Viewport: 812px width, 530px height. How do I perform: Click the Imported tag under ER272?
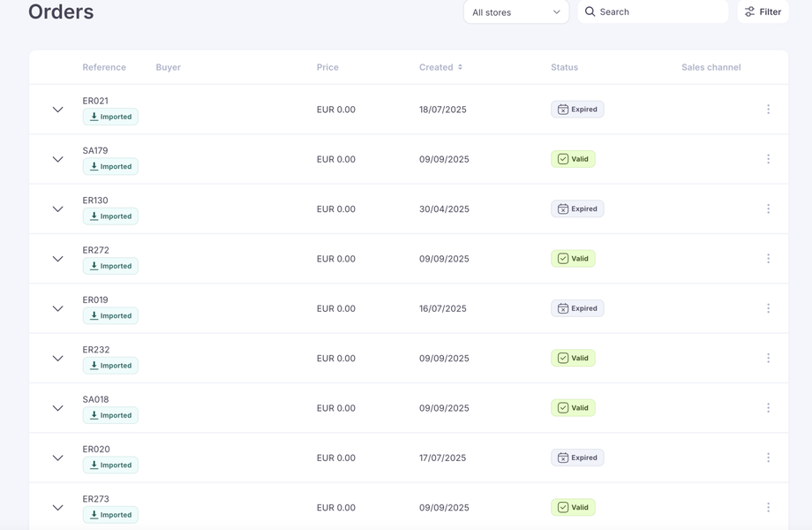pyautogui.click(x=110, y=266)
